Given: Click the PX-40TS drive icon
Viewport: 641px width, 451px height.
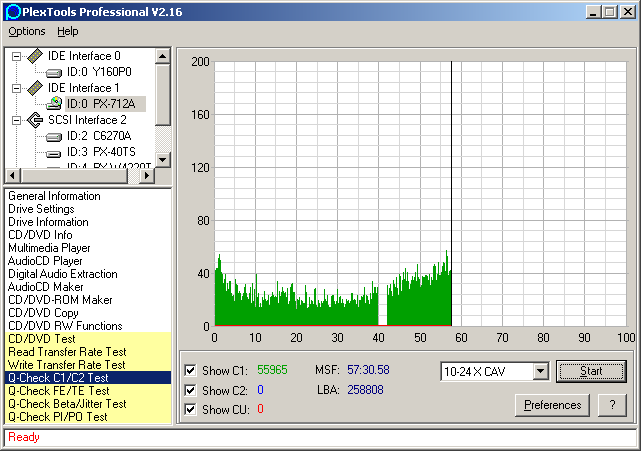Looking at the screenshot, I should [54, 153].
